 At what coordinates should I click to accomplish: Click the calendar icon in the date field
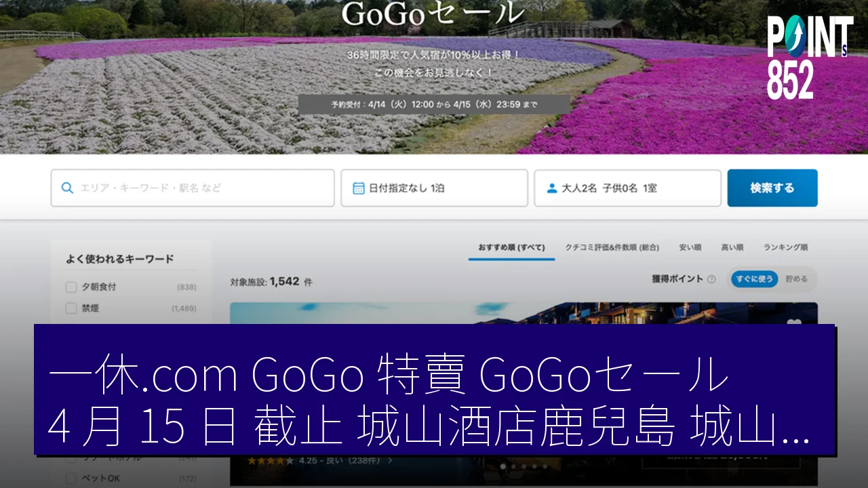click(x=359, y=188)
